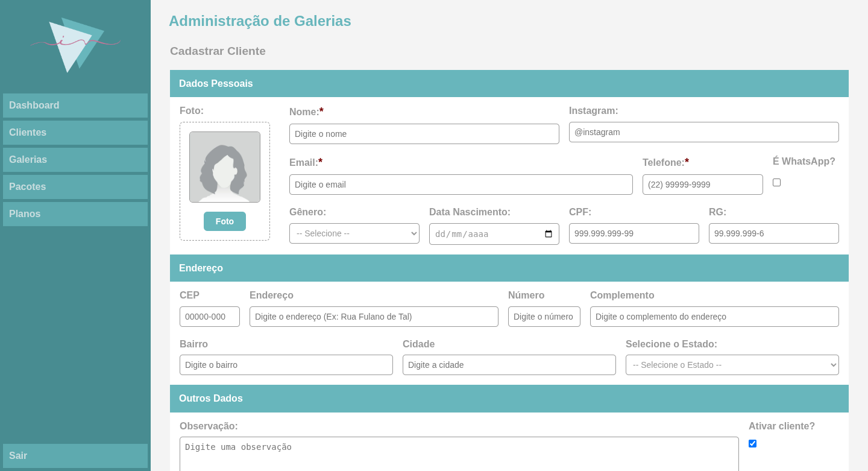Click the triangle logo in the sidebar
Viewport: 868px width, 471px height.
(x=75, y=45)
